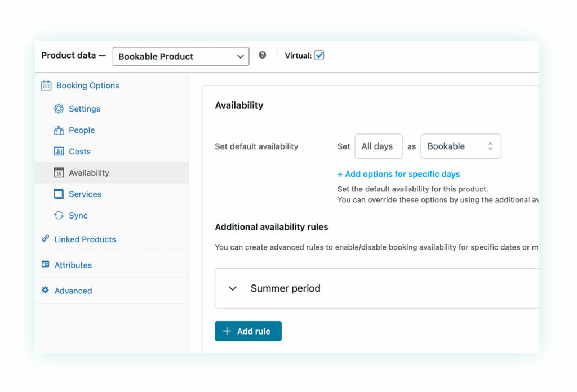Click the Sync arrows icon
Viewport: 577px width, 392px height.
[59, 216]
